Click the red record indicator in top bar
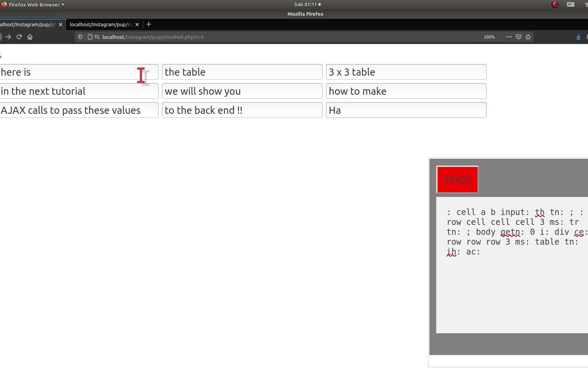This screenshot has width=588, height=368. click(x=555, y=4)
